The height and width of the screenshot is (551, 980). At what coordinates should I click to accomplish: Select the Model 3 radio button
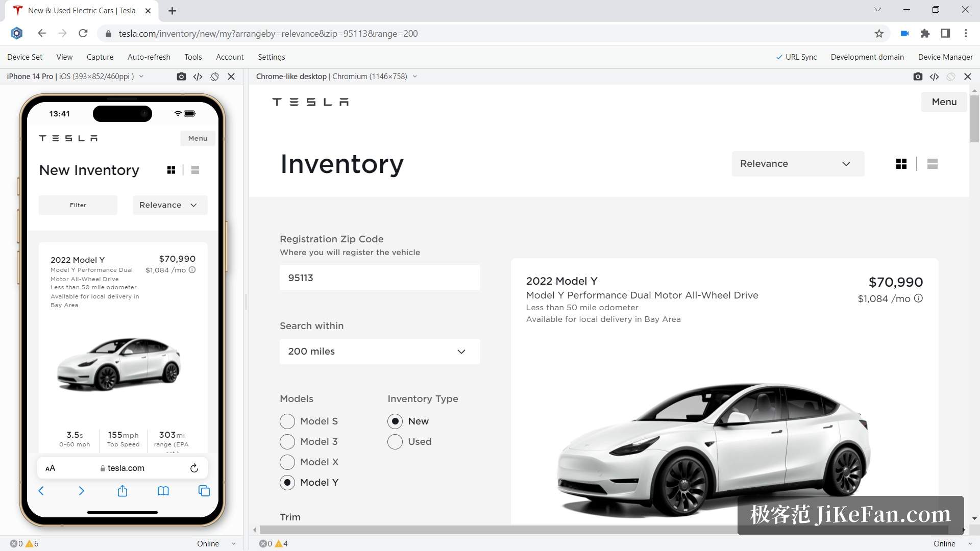pos(287,442)
